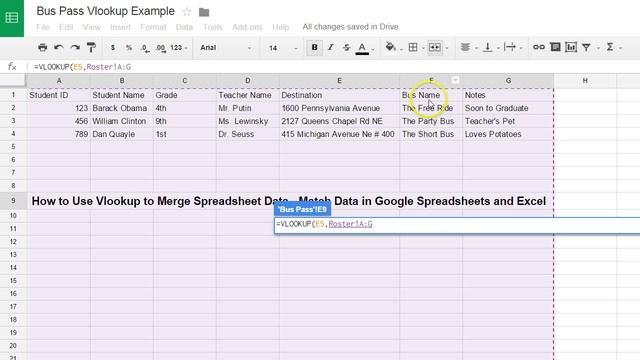This screenshot has width=640, height=360.
Task: Expand the Functions sigma arrow
Action: [620, 48]
